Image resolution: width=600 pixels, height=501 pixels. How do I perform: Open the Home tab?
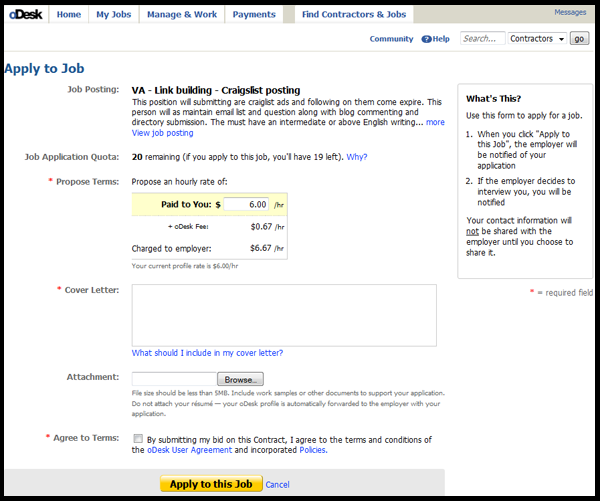[x=69, y=15]
